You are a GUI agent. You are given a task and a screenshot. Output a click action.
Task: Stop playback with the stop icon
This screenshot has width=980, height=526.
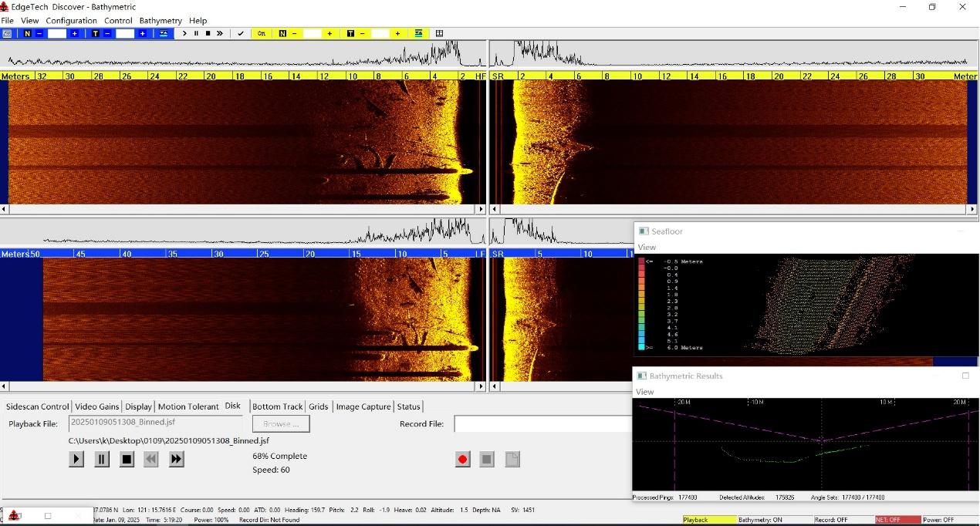pyautogui.click(x=127, y=458)
